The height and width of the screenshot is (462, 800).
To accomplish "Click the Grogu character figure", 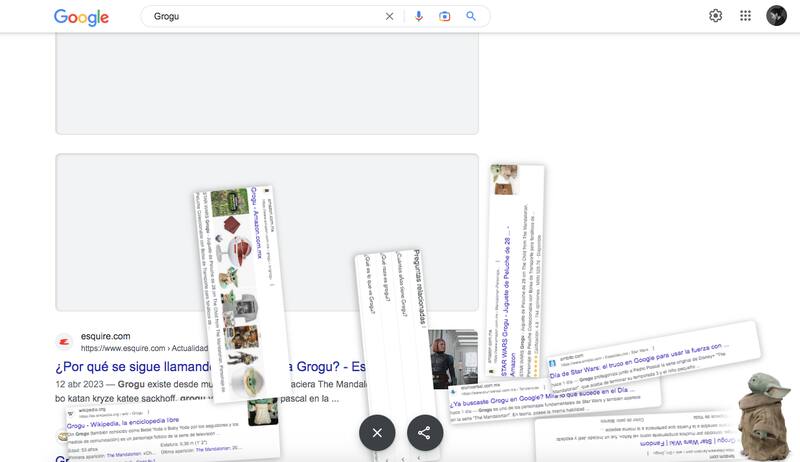I will coord(764,415).
